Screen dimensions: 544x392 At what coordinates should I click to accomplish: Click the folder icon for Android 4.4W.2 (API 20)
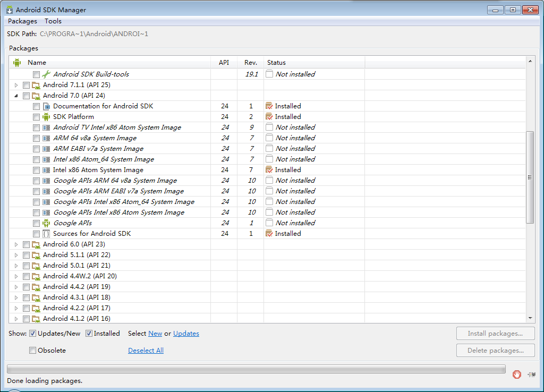coord(36,277)
